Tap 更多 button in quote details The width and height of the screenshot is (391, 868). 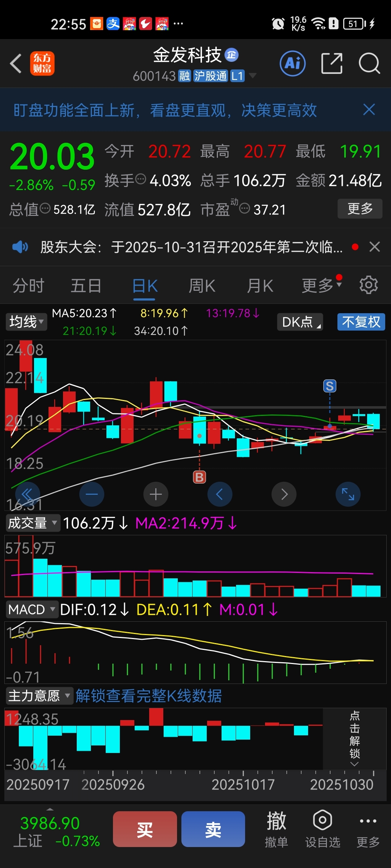tap(360, 209)
